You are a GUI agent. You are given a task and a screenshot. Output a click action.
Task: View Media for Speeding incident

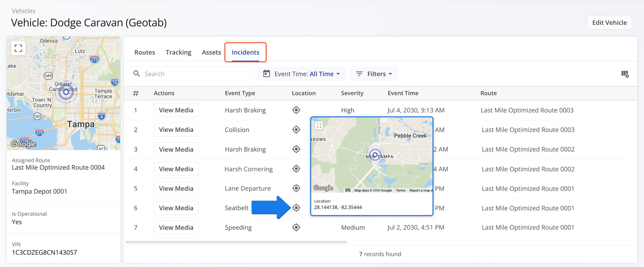[x=176, y=227]
